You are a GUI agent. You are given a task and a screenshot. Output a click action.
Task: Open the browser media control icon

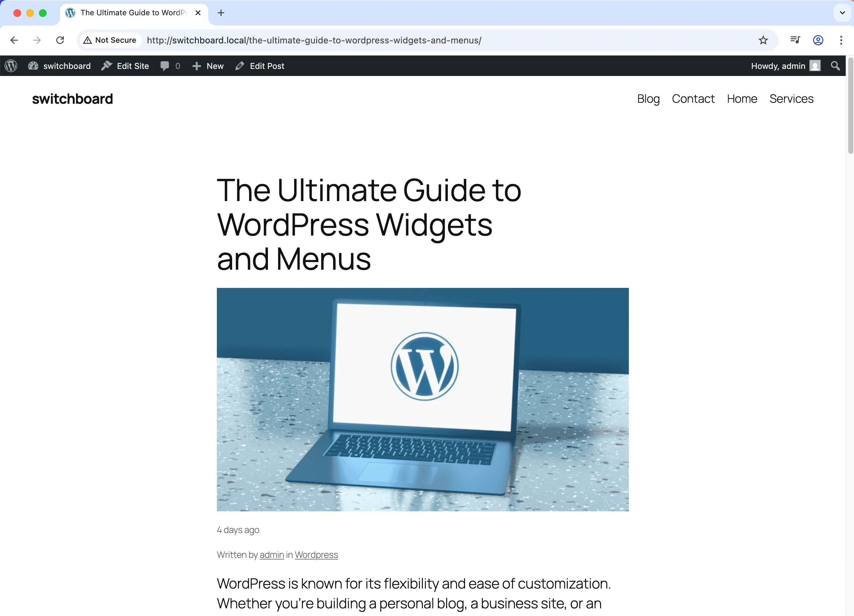pyautogui.click(x=795, y=40)
